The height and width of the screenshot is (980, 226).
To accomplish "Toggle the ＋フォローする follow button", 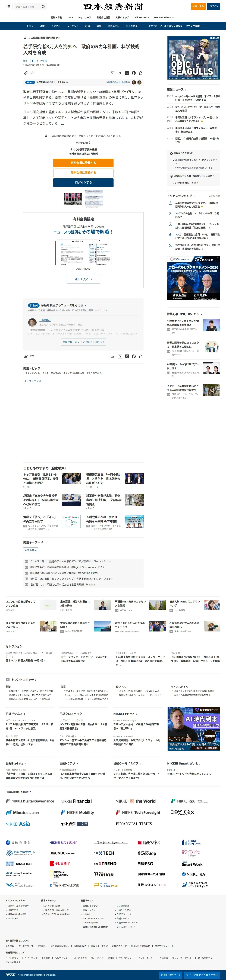I will (x=39, y=60).
